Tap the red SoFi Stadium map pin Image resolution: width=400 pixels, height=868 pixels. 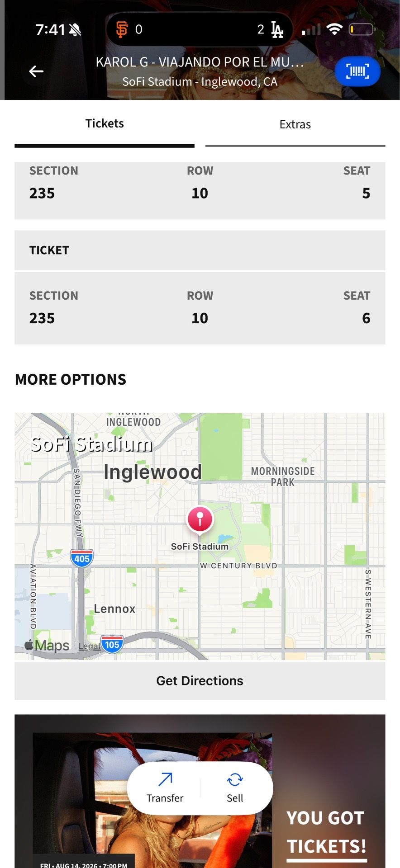click(200, 520)
